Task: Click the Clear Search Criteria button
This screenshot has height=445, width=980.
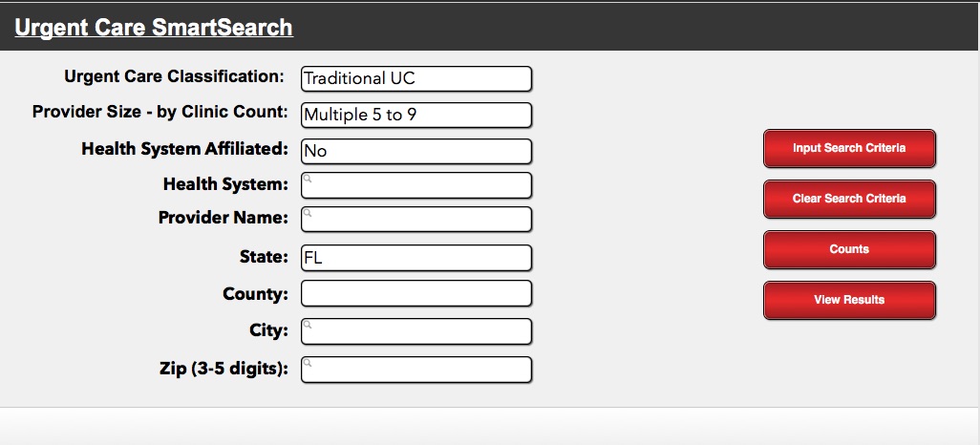Action: point(849,199)
